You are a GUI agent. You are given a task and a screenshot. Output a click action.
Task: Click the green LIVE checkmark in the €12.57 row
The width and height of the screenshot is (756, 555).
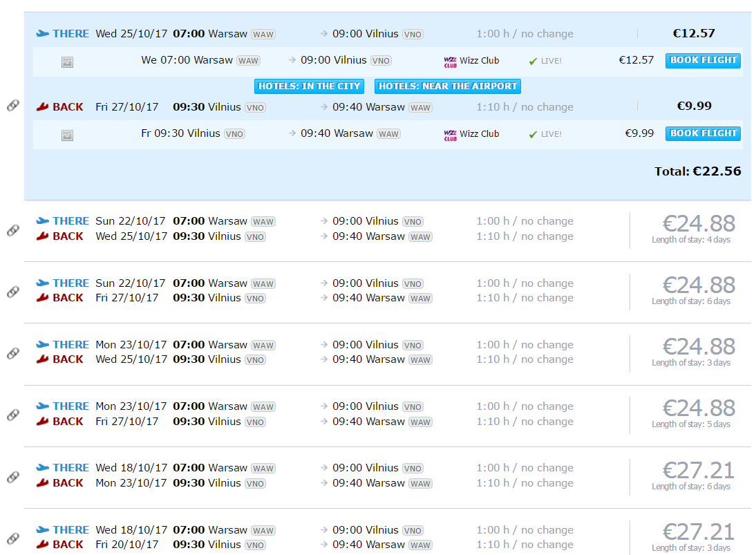[x=533, y=62]
